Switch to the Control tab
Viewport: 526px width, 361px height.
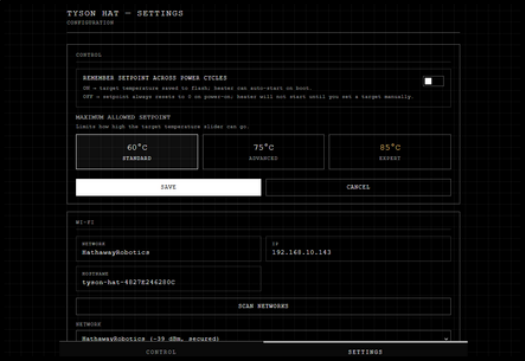click(161, 352)
